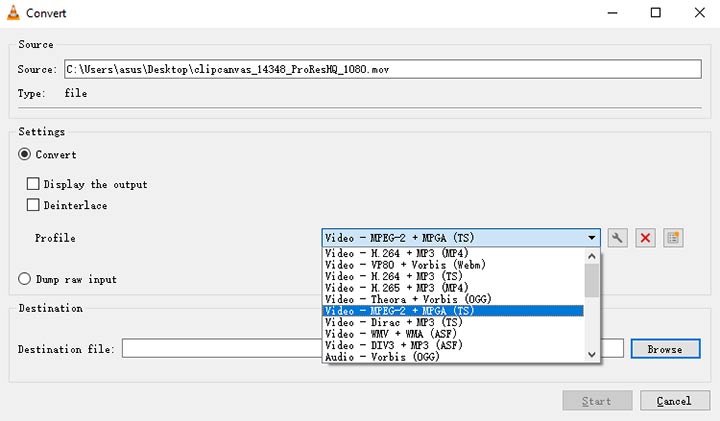Choose Video - WMV + WMA (ASF) profile
Screen dimensions: 720x421
[453, 333]
